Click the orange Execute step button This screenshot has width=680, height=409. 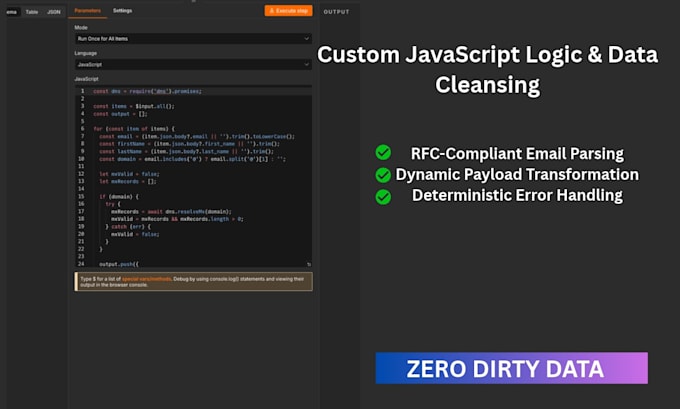(x=288, y=10)
